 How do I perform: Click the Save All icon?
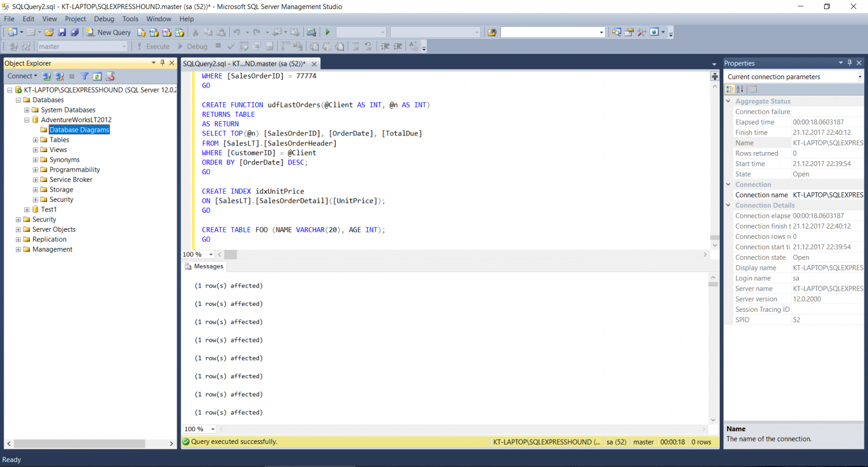coord(74,32)
